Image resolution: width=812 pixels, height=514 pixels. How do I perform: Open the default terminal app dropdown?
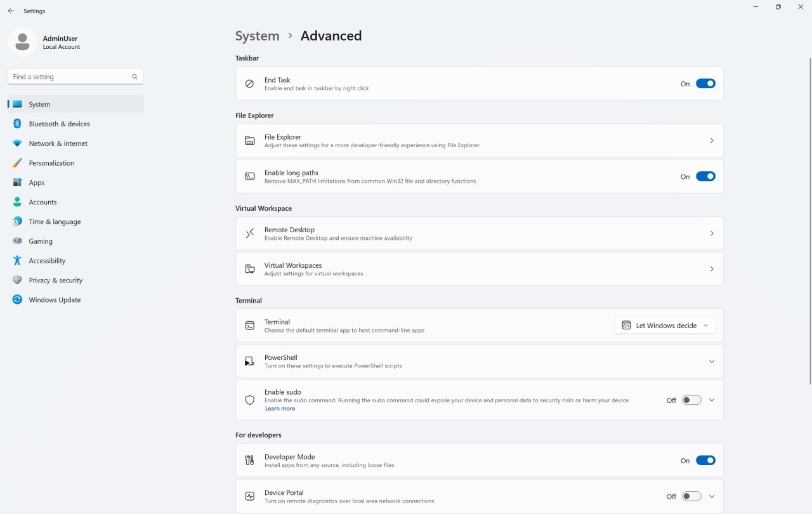pos(665,325)
